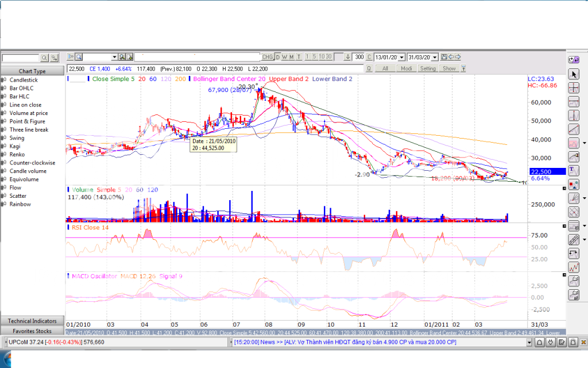Image resolution: width=588 pixels, height=368 pixels.
Task: Open the Technical Indicators tab
Action: coord(32,321)
